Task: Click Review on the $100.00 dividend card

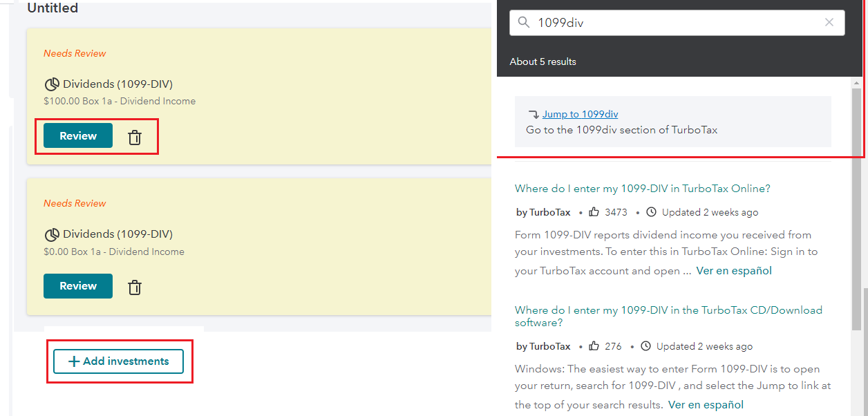Action: click(78, 135)
